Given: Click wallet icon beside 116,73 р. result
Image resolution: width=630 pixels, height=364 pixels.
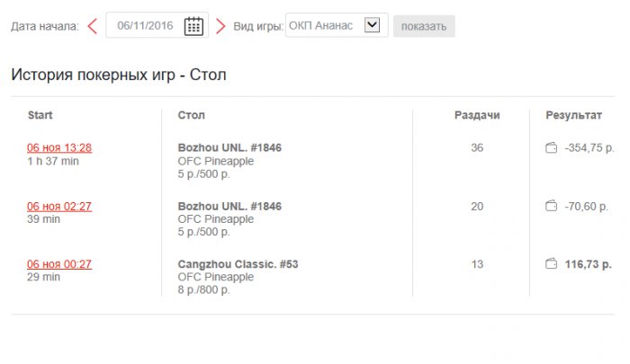Looking at the screenshot, I should pos(552,264).
